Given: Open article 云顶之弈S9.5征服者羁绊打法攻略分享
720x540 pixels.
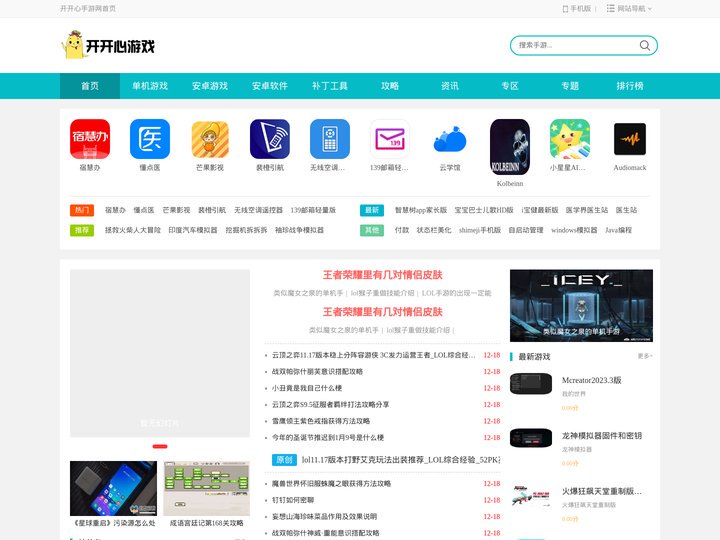Looking at the screenshot, I should pos(331,405).
